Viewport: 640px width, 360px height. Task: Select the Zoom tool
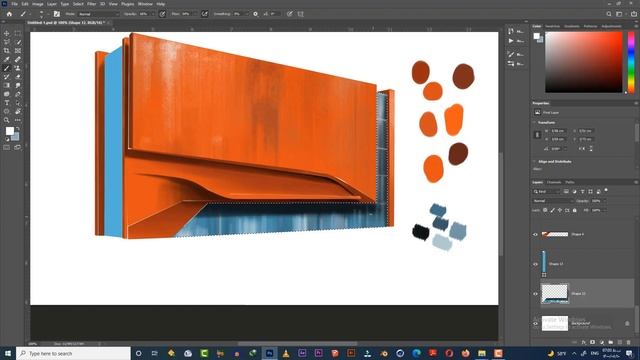(7, 120)
